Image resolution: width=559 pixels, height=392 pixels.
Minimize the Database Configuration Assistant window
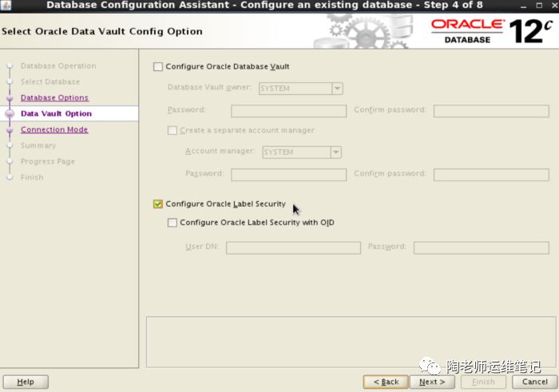(x=523, y=6)
